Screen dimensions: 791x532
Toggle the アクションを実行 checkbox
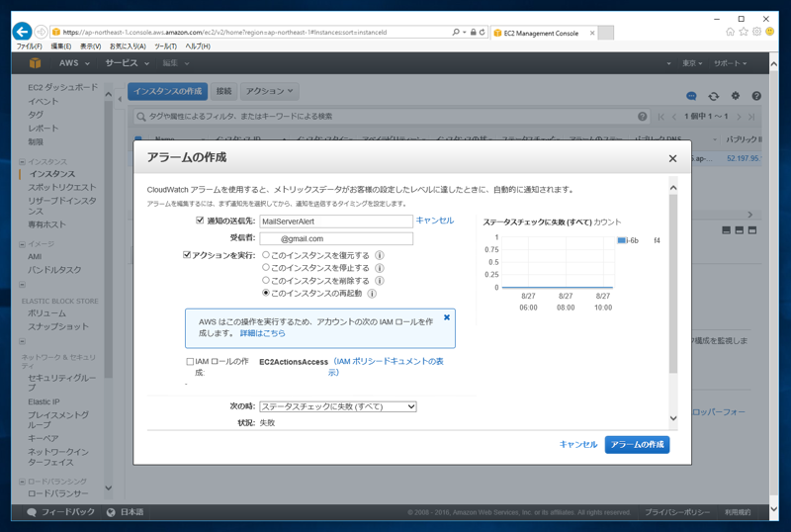[x=187, y=255]
